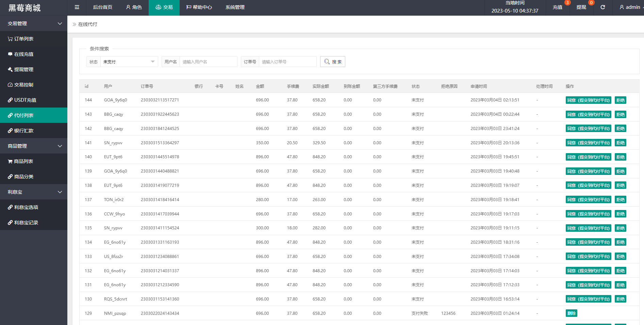Reject the order with id 141
644x325 pixels.
[x=620, y=143]
